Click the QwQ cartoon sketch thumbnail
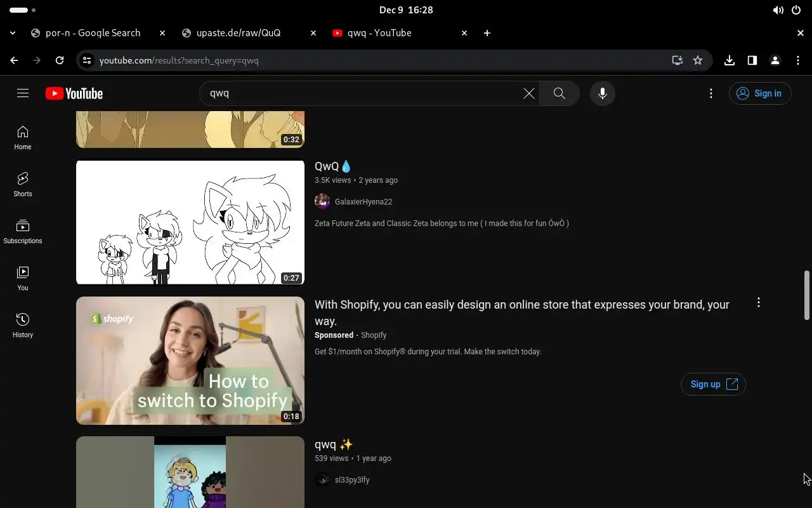The image size is (812, 508). pyautogui.click(x=190, y=222)
